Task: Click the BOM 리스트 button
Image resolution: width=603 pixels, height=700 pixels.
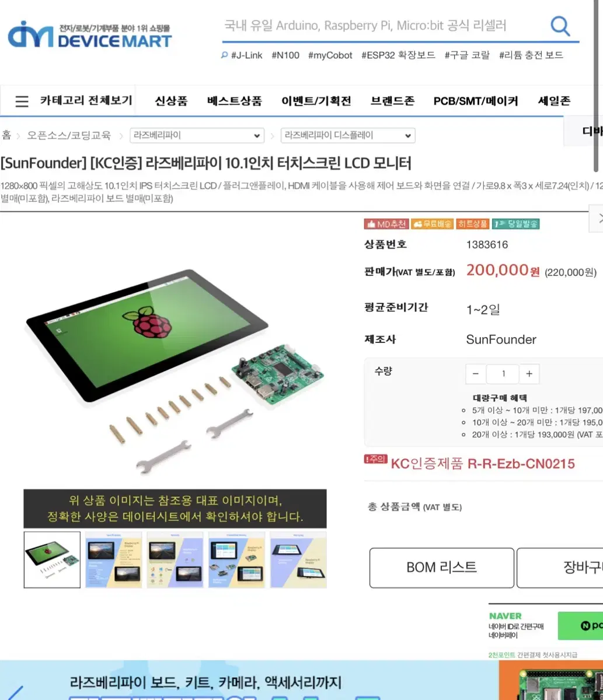Action: coord(442,568)
